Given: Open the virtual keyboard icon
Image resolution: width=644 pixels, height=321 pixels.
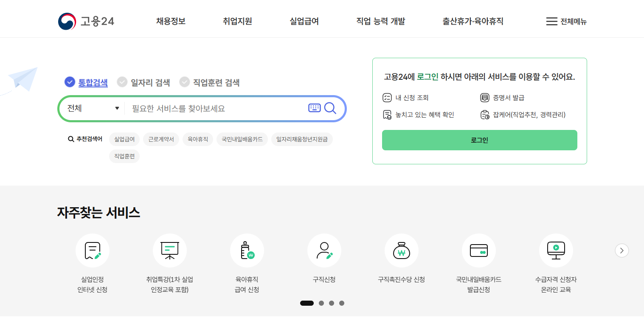Looking at the screenshot, I should click(x=314, y=108).
